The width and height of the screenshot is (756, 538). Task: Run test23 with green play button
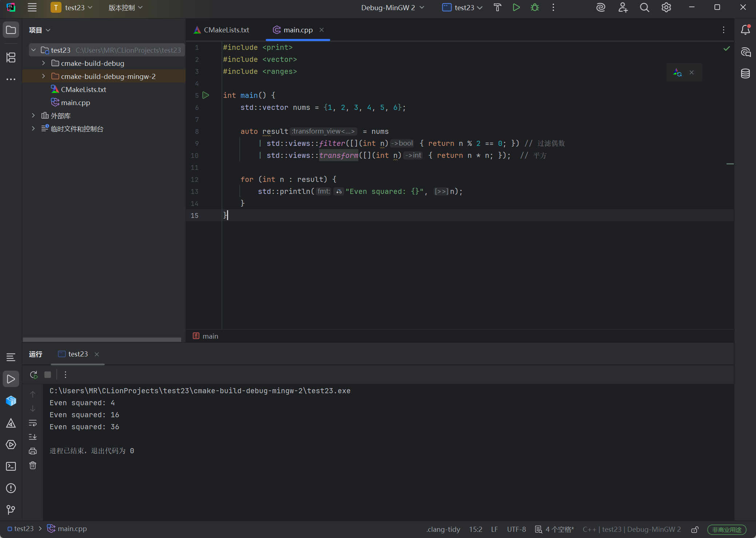coord(516,8)
